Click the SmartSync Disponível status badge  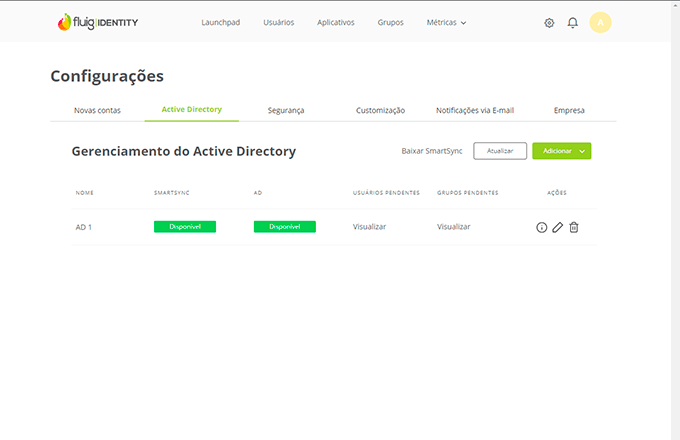coord(185,227)
